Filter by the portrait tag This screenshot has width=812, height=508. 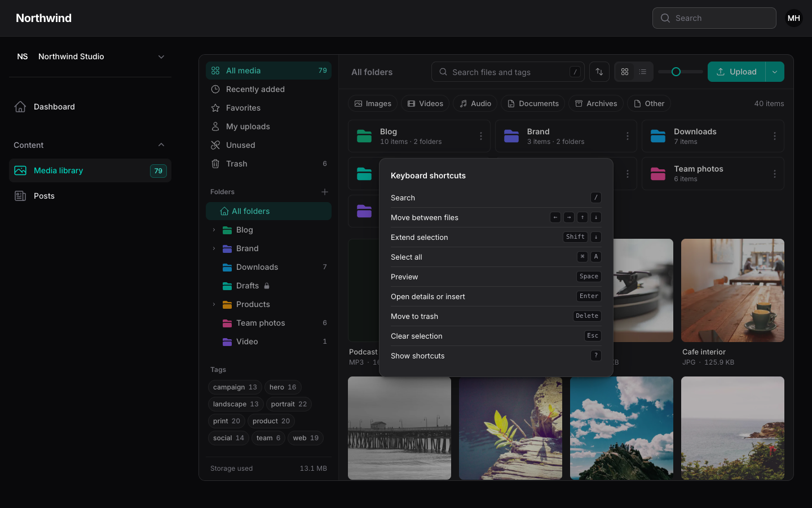coord(289,404)
